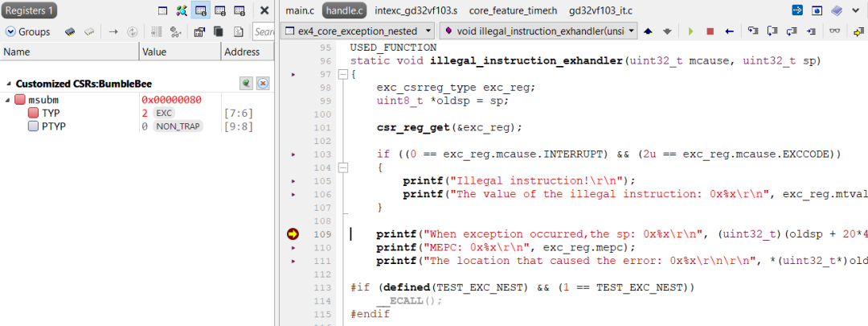868x326 pixels.
Task: Collapse the msubm register node
Action: click(7, 100)
